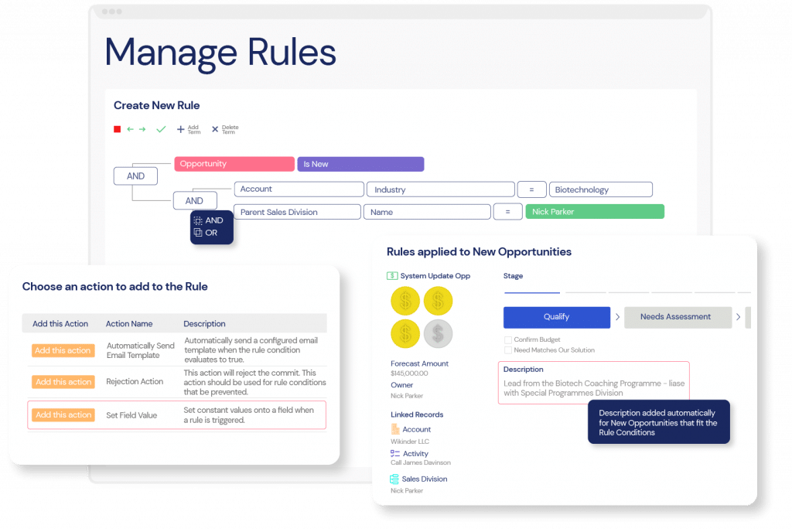
Task: Check Need Matches Our Solution checkbox
Action: pos(508,350)
